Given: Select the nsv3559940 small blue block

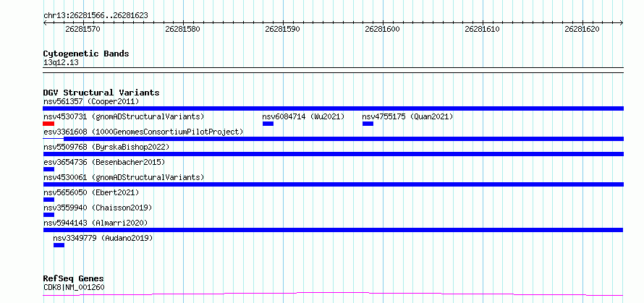Looking at the screenshot, I should pyautogui.click(x=48, y=215).
